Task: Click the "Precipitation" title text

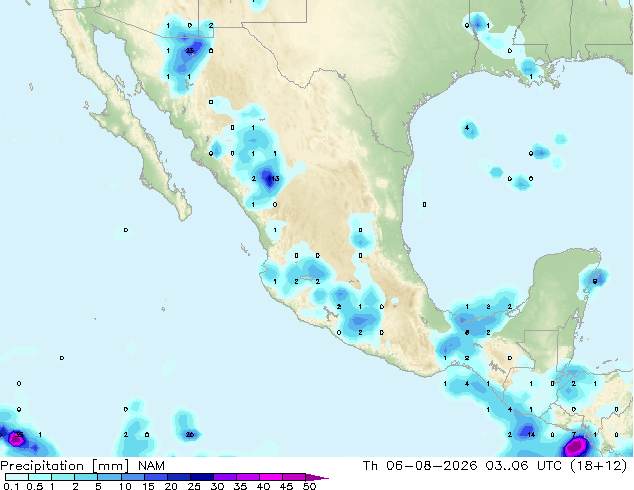Action: pyautogui.click(x=42, y=466)
